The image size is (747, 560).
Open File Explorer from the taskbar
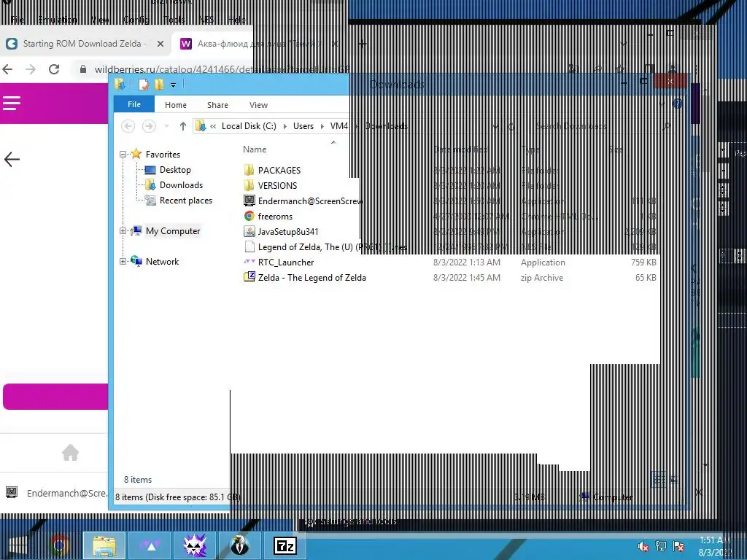click(x=104, y=545)
